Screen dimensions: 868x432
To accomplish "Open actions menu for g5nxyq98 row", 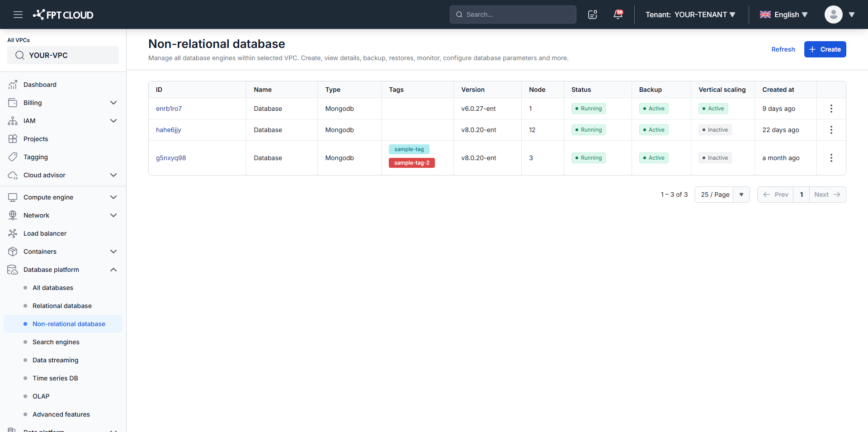I will pos(831,158).
